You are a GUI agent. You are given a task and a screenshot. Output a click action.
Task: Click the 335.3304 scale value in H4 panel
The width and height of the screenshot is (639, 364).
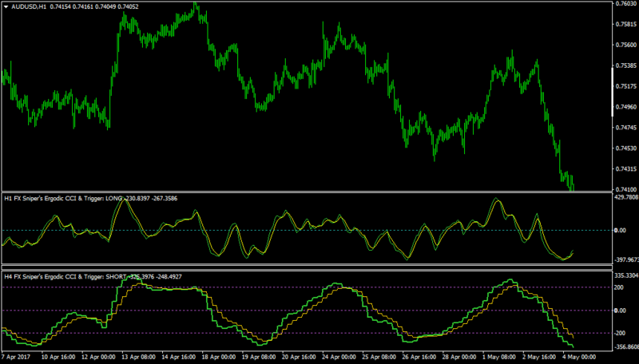(626, 275)
